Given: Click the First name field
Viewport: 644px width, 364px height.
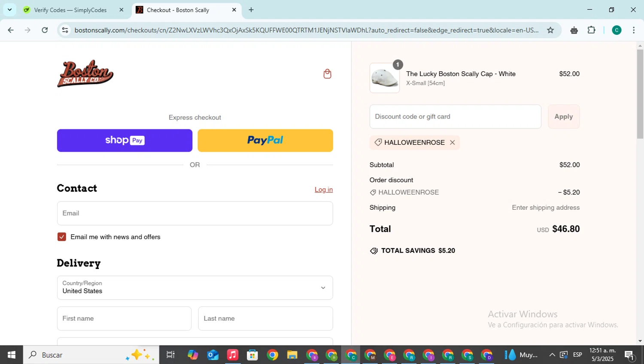Looking at the screenshot, I should click(124, 318).
